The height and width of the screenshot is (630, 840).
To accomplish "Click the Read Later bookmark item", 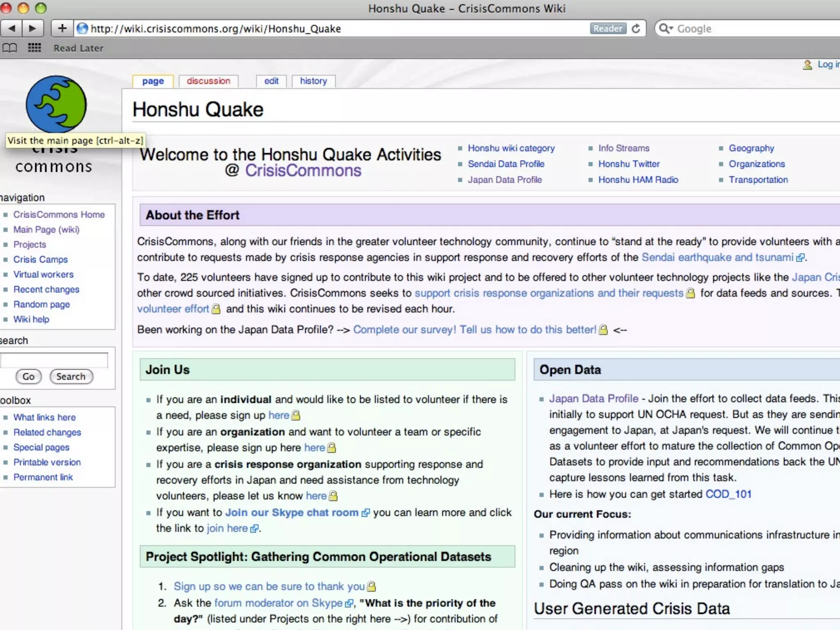I will coord(78,48).
